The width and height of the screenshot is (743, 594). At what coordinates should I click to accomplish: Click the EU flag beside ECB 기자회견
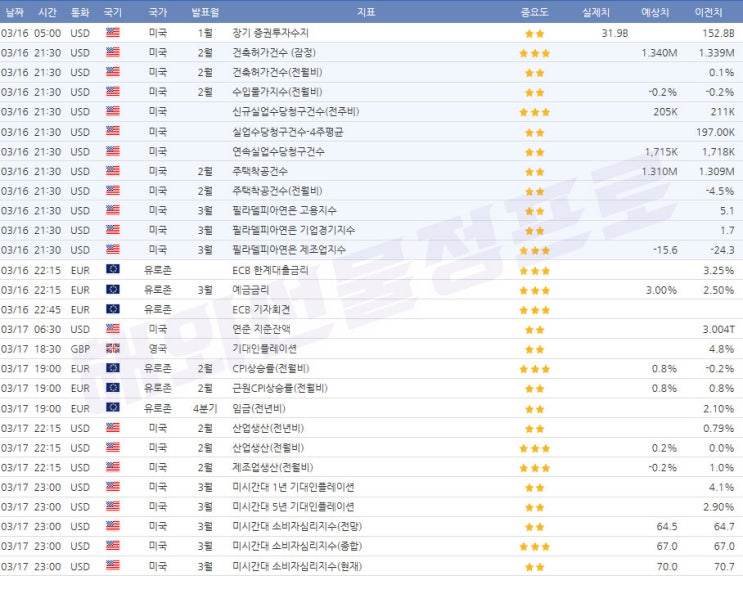[x=113, y=309]
